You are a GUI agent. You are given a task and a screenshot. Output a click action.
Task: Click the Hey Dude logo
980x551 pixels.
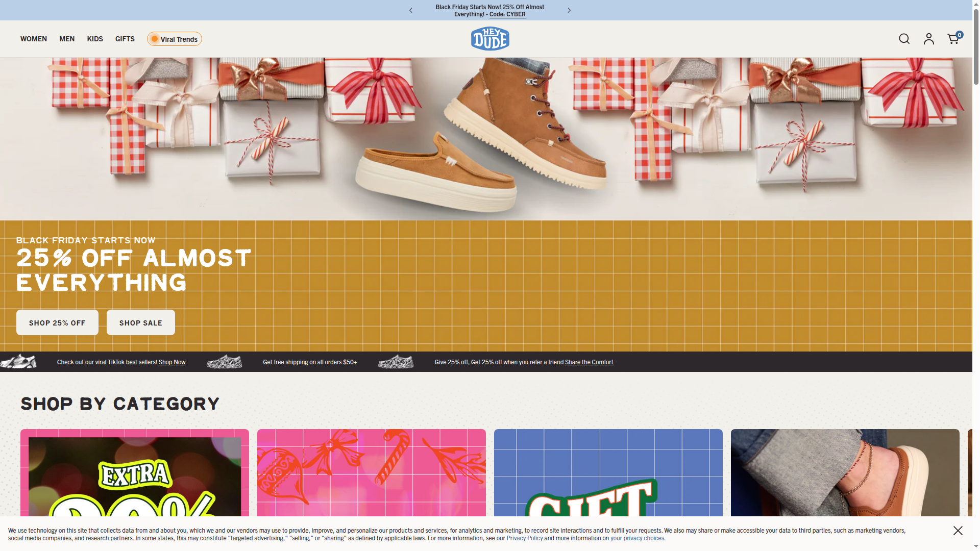coord(489,38)
